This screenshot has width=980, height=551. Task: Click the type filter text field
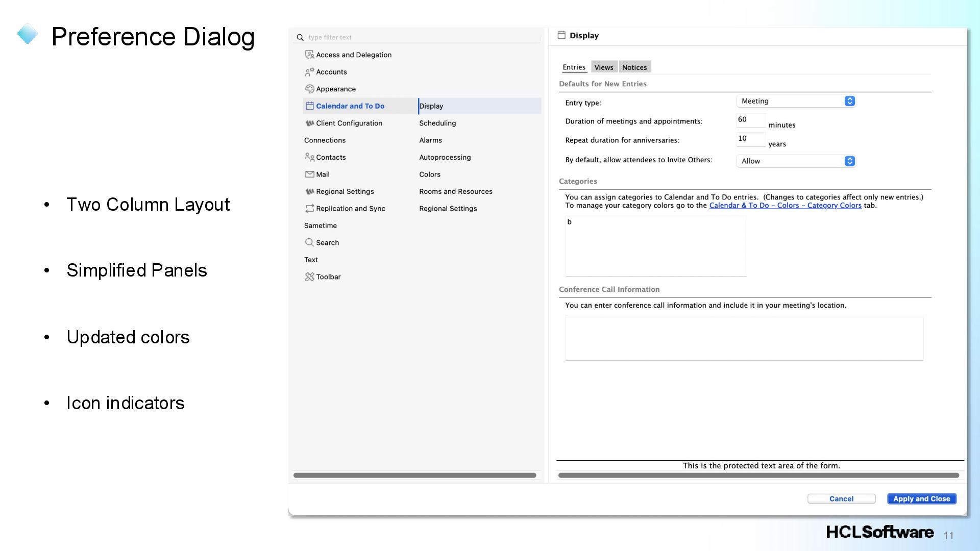[x=419, y=37]
